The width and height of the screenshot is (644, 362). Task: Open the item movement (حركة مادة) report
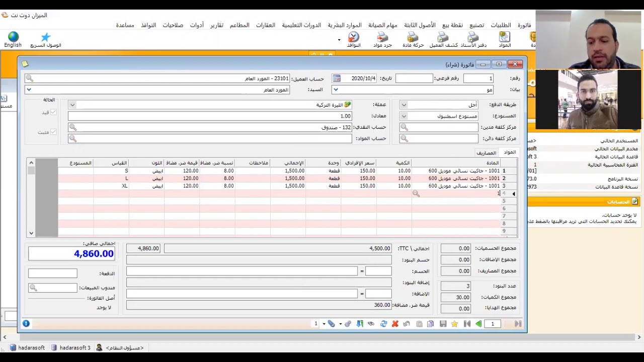coord(413,40)
